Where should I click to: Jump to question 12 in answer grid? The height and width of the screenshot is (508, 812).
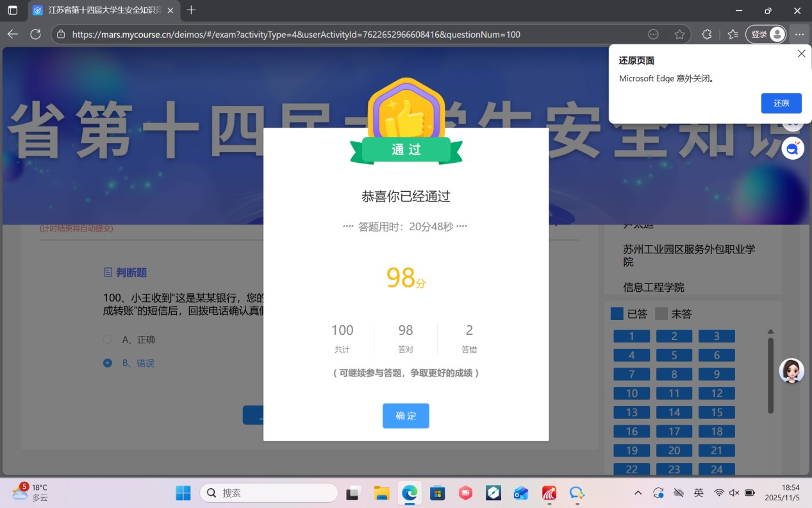pyautogui.click(x=717, y=393)
